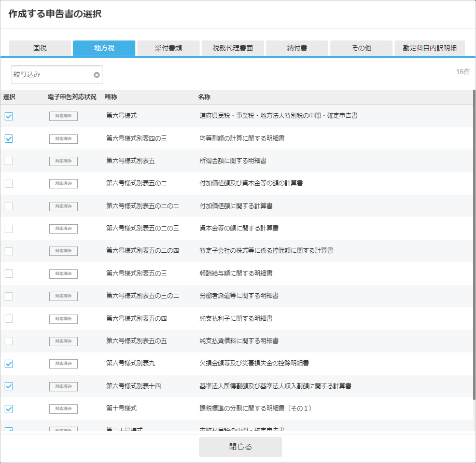The width and height of the screenshot is (476, 463).
Task: Open the 添付書類 tab
Action: point(169,48)
